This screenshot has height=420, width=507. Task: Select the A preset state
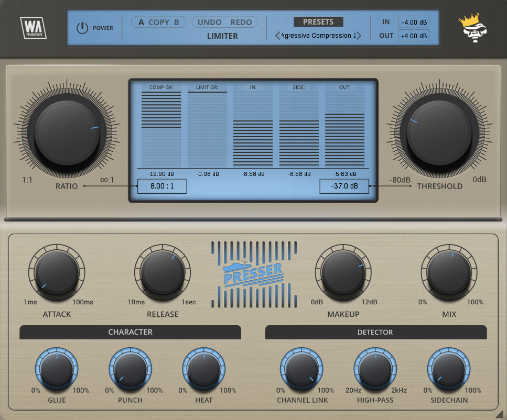tap(141, 23)
